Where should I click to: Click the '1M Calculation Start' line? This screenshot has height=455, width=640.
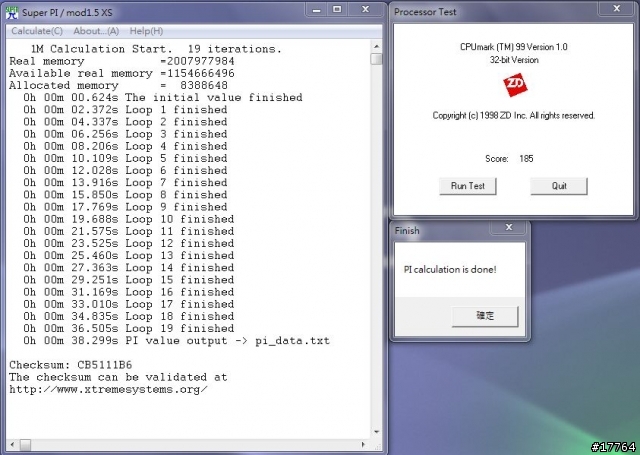[156, 49]
